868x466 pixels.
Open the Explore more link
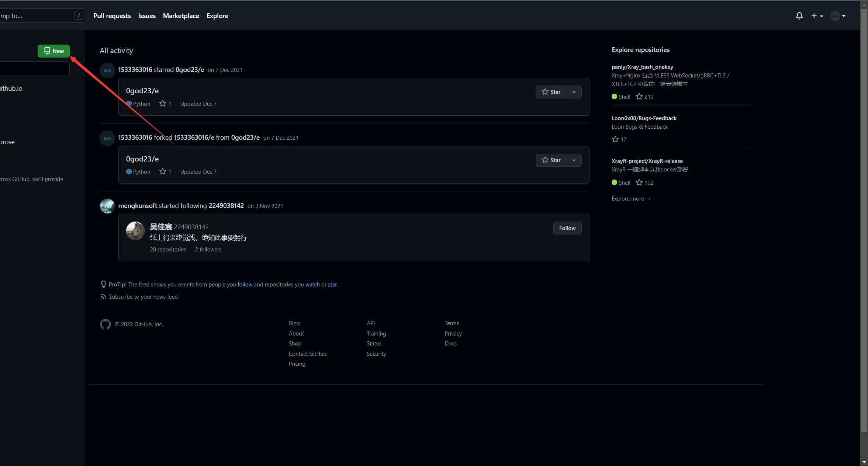[x=630, y=199]
